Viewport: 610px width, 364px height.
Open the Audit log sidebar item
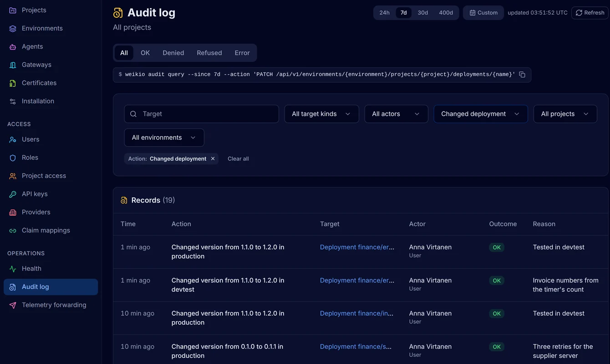tap(51, 287)
